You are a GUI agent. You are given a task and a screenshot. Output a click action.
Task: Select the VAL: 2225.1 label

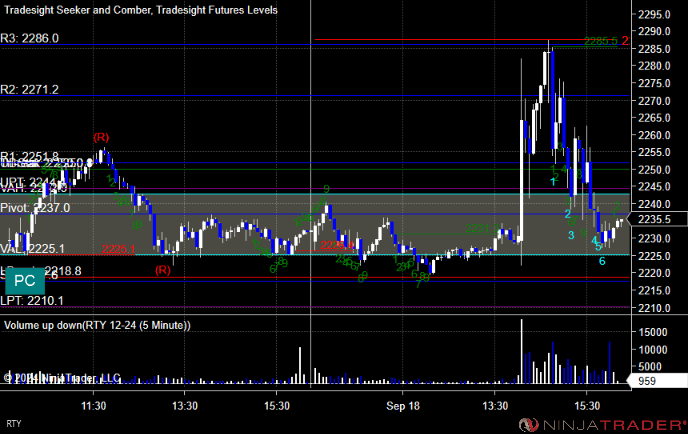click(x=32, y=249)
